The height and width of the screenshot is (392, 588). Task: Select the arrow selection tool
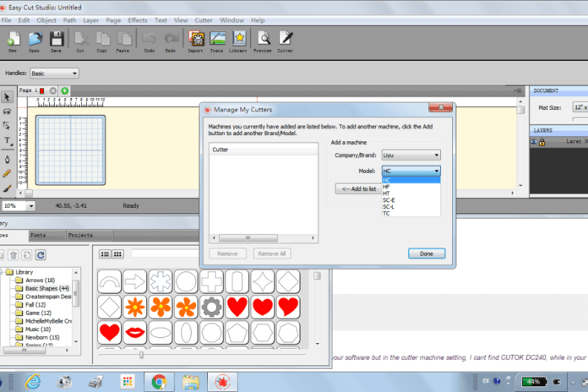click(x=7, y=97)
